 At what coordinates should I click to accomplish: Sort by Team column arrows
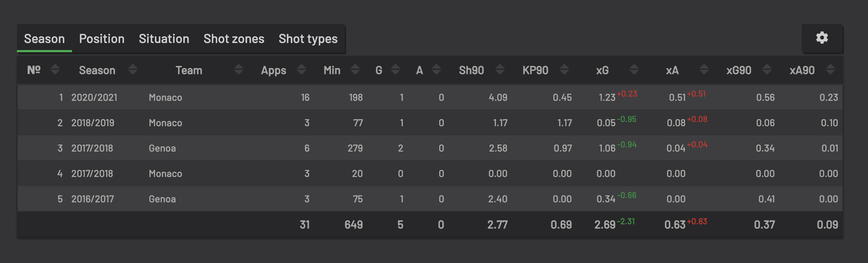point(239,69)
